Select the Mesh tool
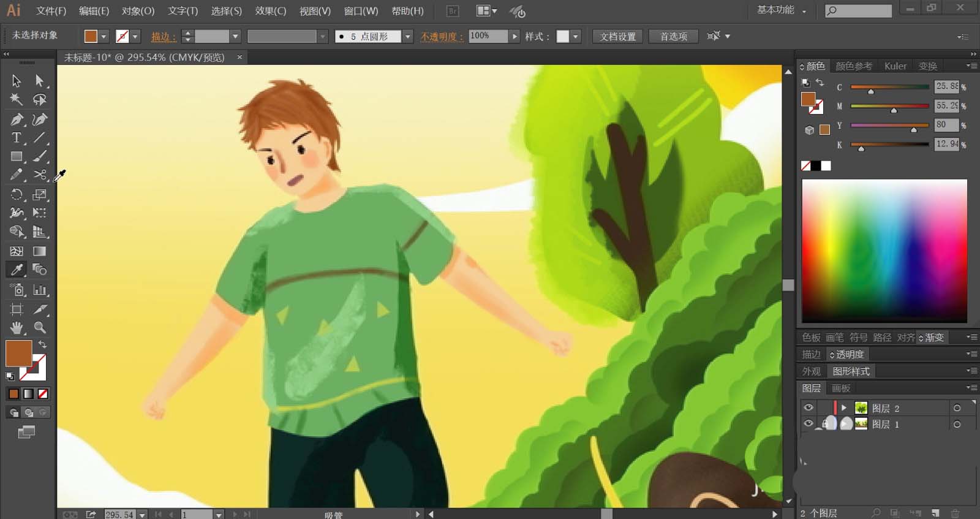Viewport: 980px width, 519px height. tap(17, 251)
